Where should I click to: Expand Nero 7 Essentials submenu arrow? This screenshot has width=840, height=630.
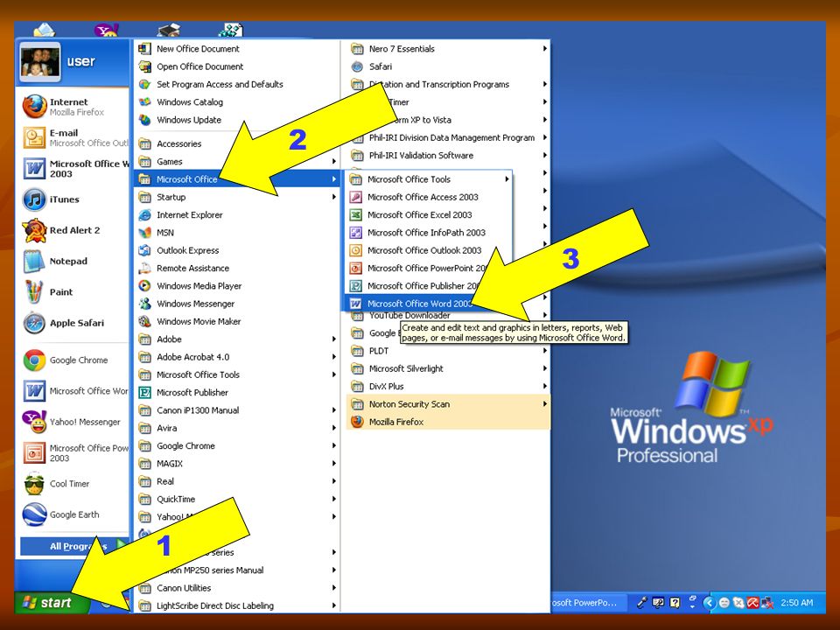click(545, 49)
